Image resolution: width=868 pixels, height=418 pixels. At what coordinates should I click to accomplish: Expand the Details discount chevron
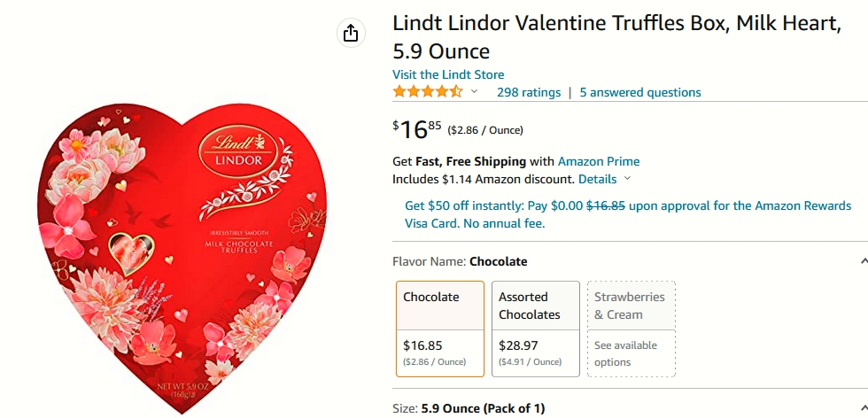point(627,179)
